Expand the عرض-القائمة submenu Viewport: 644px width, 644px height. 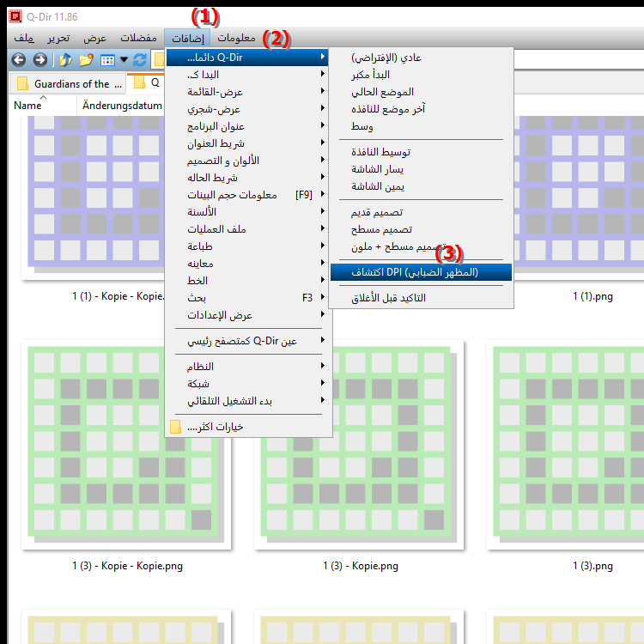[247, 92]
